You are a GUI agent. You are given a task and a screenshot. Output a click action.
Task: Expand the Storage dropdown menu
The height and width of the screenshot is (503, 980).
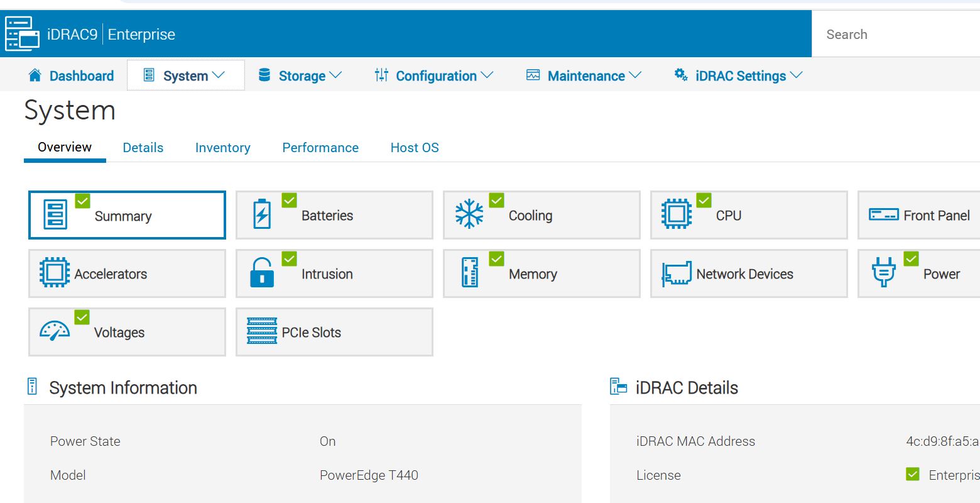point(302,75)
